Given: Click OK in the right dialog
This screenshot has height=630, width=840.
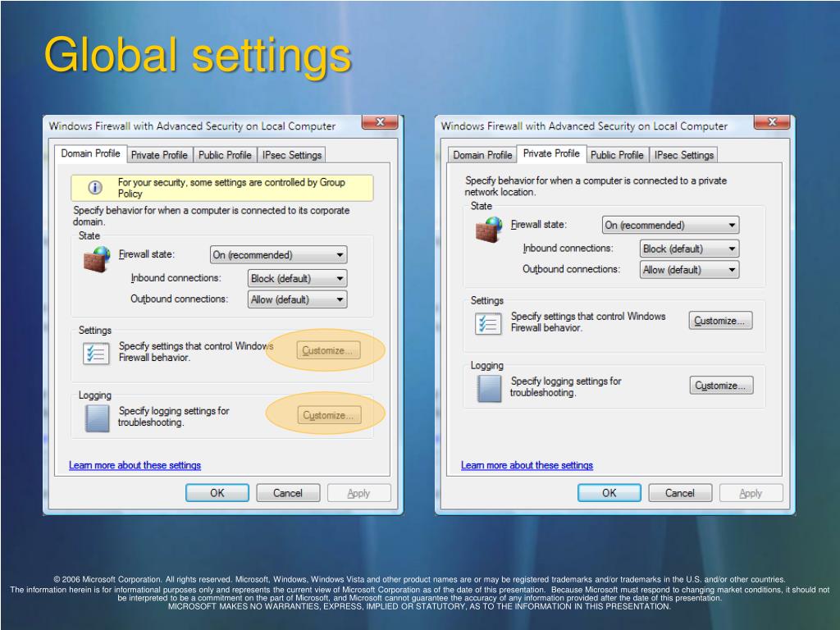Looking at the screenshot, I should tap(609, 493).
